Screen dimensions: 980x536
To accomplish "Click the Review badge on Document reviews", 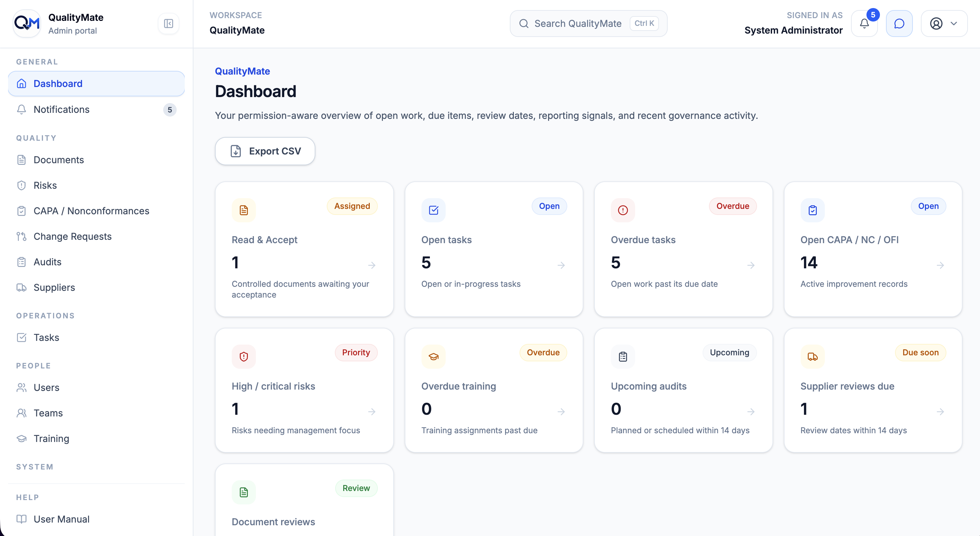I will point(356,488).
